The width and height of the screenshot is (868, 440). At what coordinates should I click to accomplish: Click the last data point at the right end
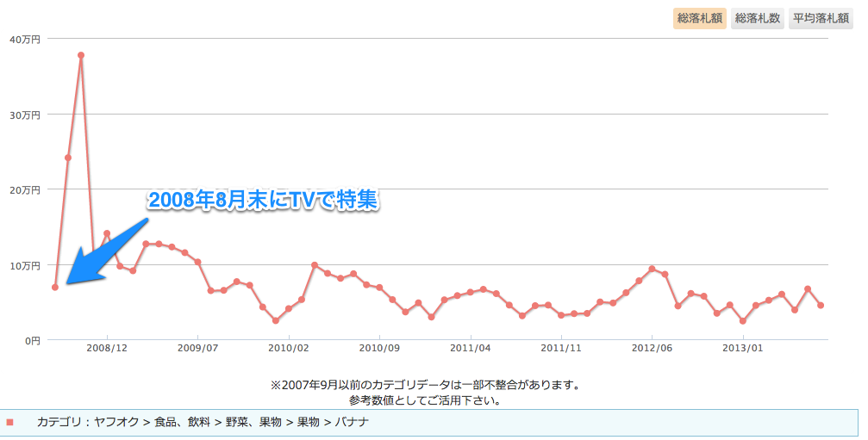pyautogui.click(x=821, y=306)
